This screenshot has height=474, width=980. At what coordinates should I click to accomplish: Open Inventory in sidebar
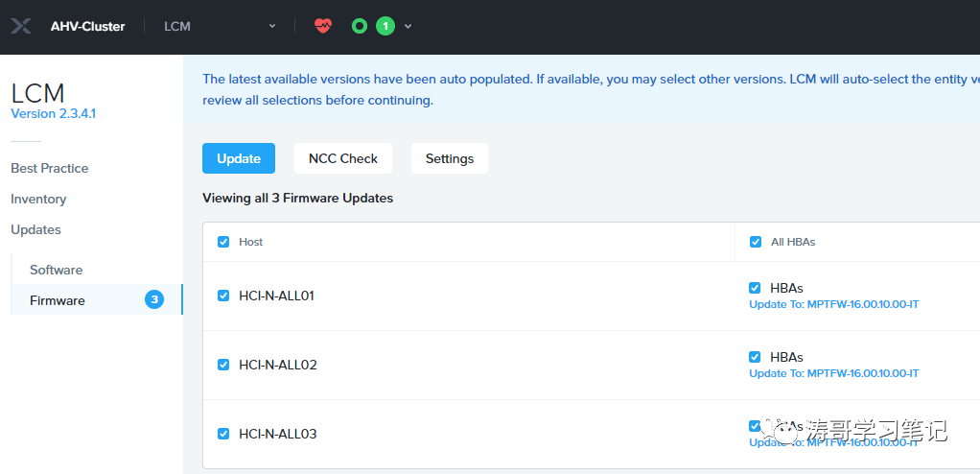point(38,199)
